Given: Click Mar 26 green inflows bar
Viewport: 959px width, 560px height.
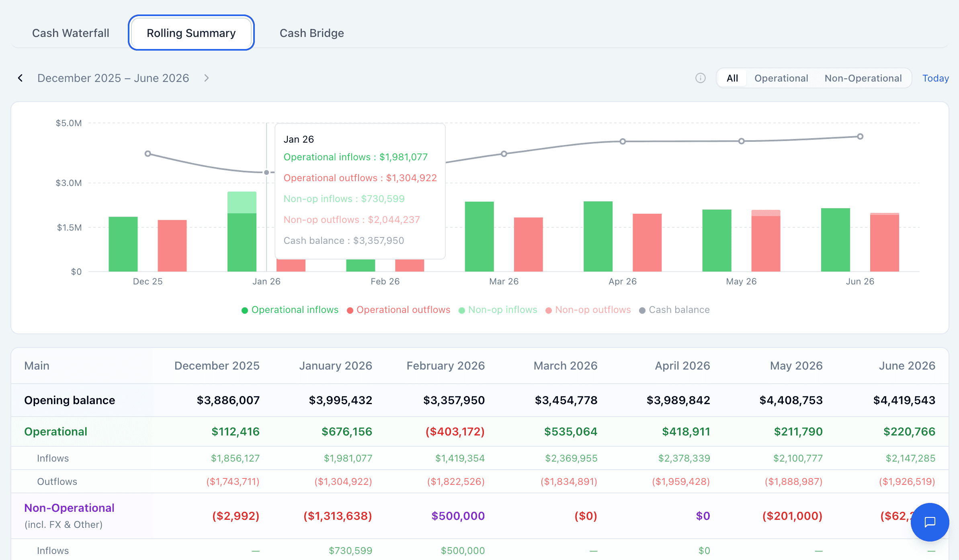Looking at the screenshot, I should (x=479, y=237).
